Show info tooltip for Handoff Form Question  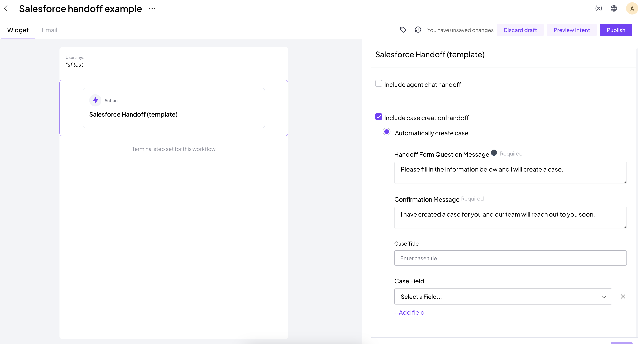(494, 152)
